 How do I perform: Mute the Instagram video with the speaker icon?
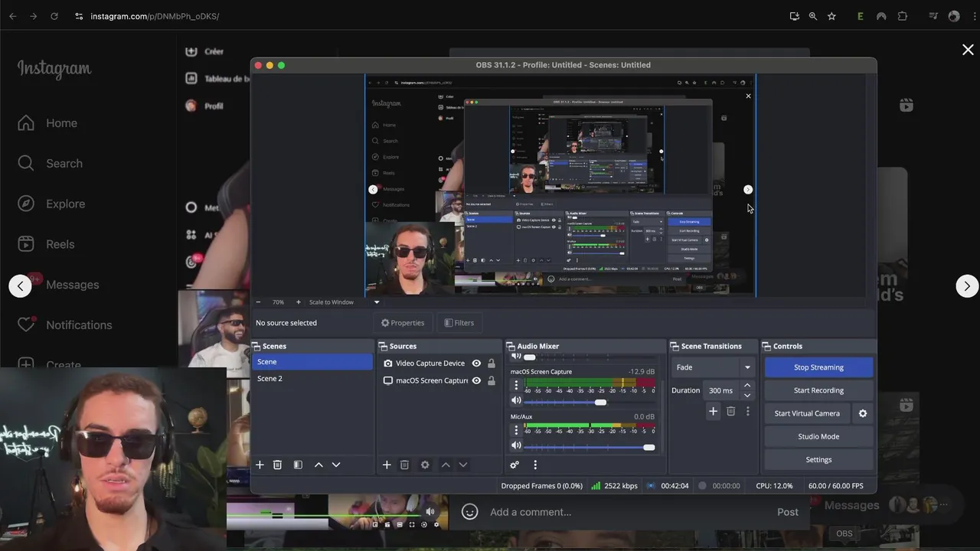click(x=430, y=511)
